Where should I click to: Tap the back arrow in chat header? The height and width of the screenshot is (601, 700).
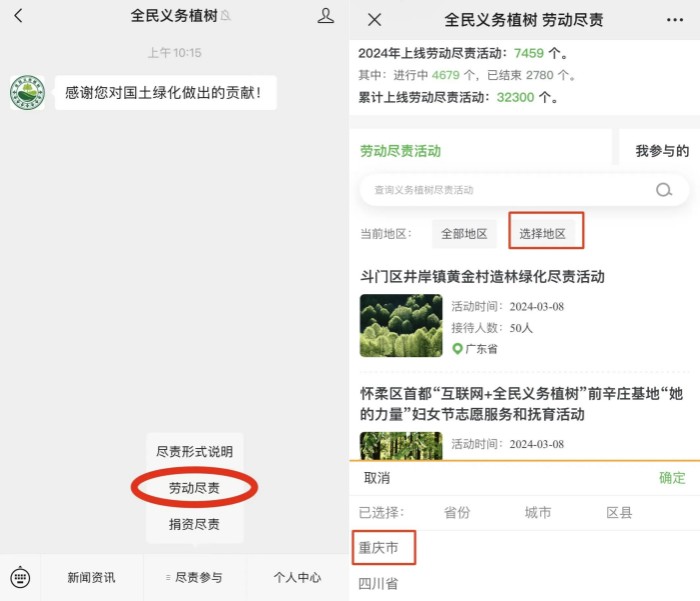coord(18,16)
